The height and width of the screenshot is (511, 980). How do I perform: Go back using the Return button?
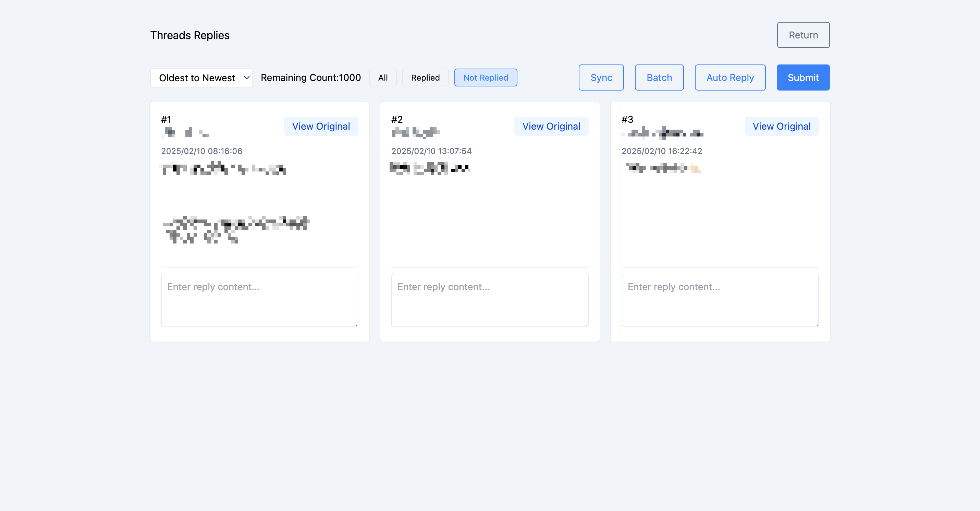pos(803,35)
